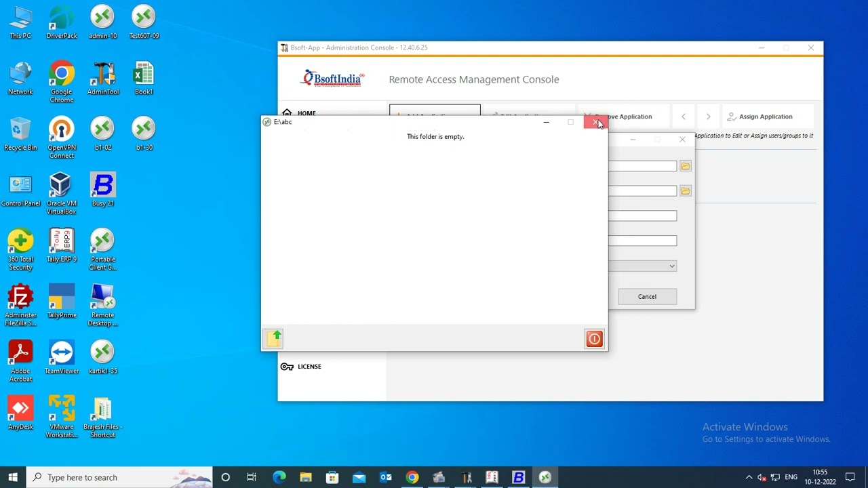Select the Test607-09 desktop shortcut
868x488 pixels.
[144, 23]
